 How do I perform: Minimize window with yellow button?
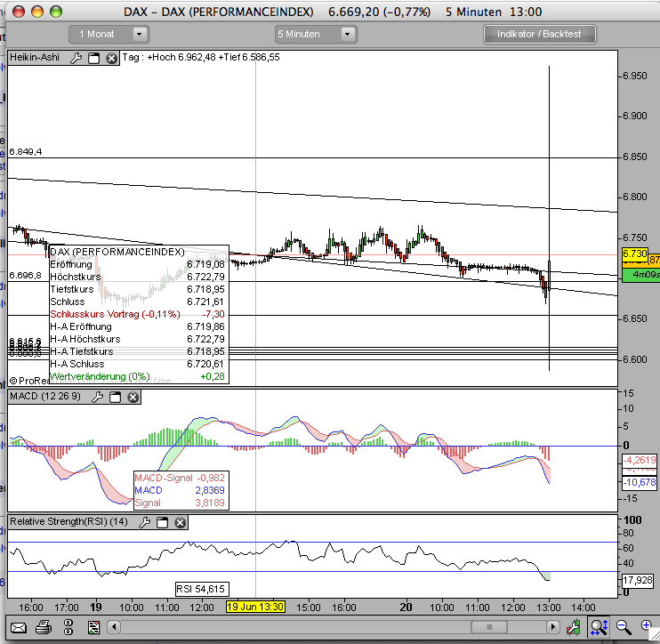tap(37, 12)
